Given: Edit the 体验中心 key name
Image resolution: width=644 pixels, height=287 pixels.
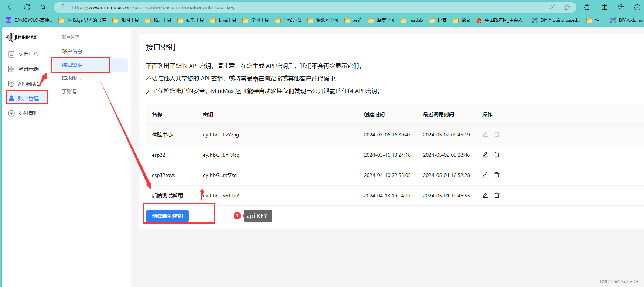Looking at the screenshot, I should pyautogui.click(x=485, y=134).
